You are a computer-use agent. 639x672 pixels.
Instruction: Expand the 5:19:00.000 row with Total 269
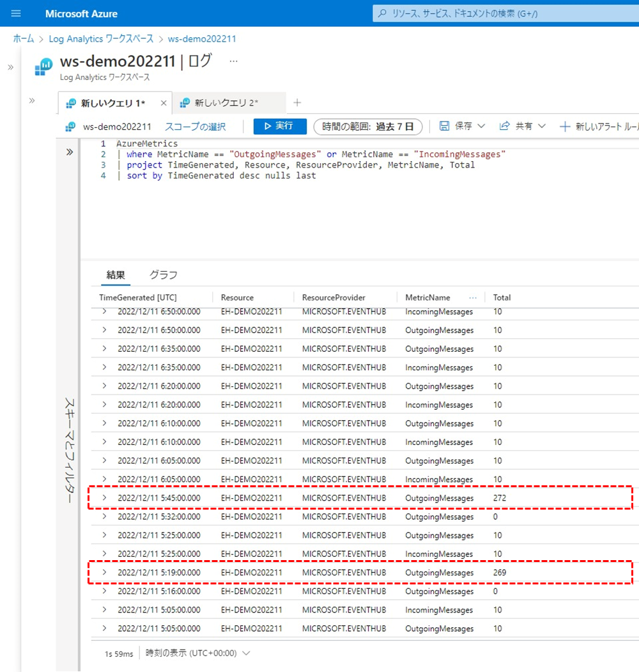click(105, 572)
